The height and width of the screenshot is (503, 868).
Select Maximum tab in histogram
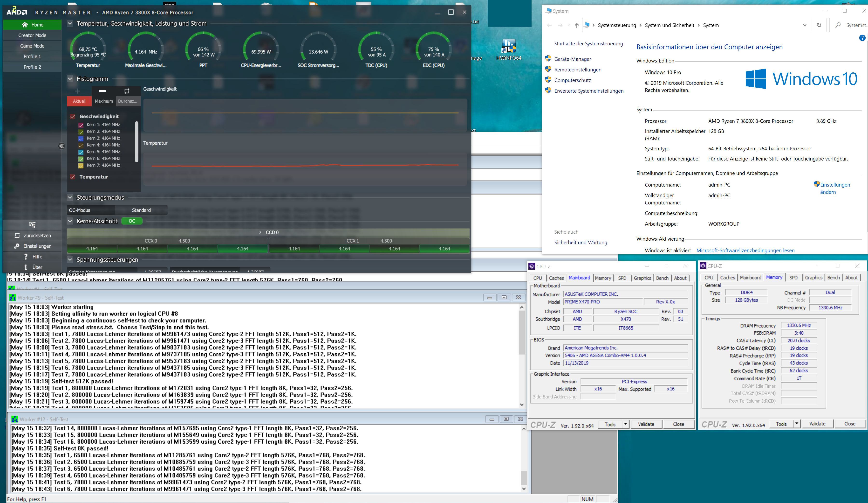(104, 101)
